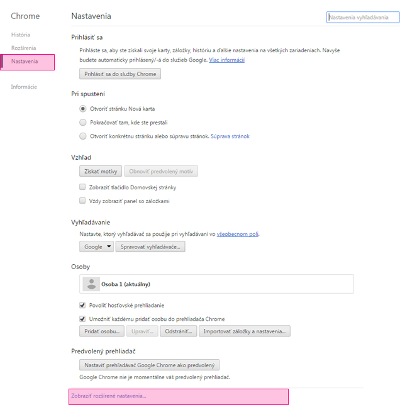Expand 'Zobraziť rozšírené nastavenia...' link

tap(109, 396)
